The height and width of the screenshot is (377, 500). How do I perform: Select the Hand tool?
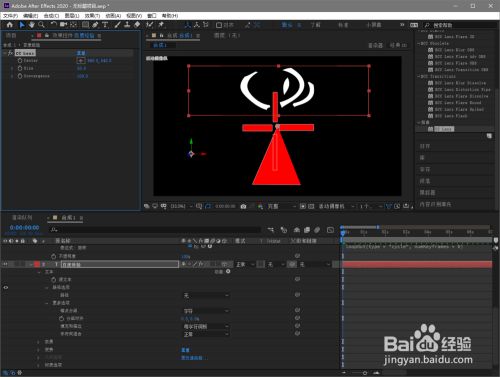point(32,25)
